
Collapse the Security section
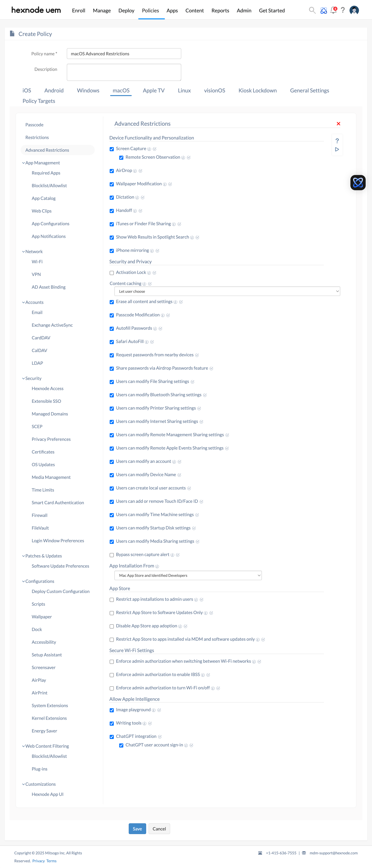pos(23,378)
